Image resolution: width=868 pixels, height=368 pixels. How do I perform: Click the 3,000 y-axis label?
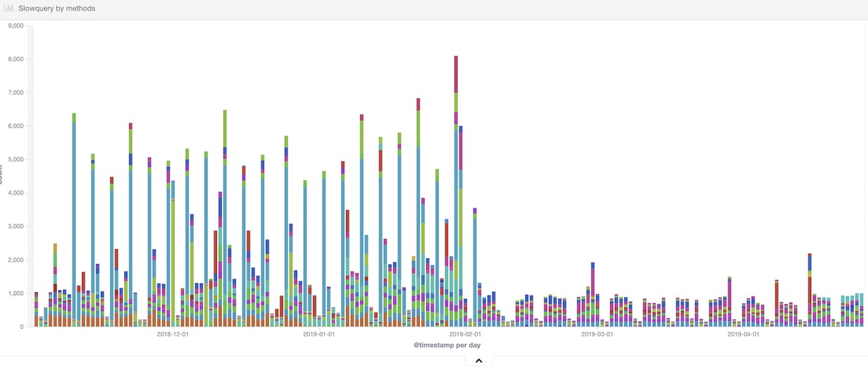15,227
